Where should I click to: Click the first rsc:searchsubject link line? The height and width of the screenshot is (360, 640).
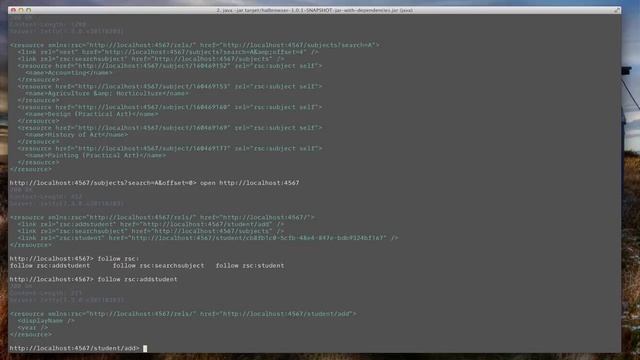point(151,59)
